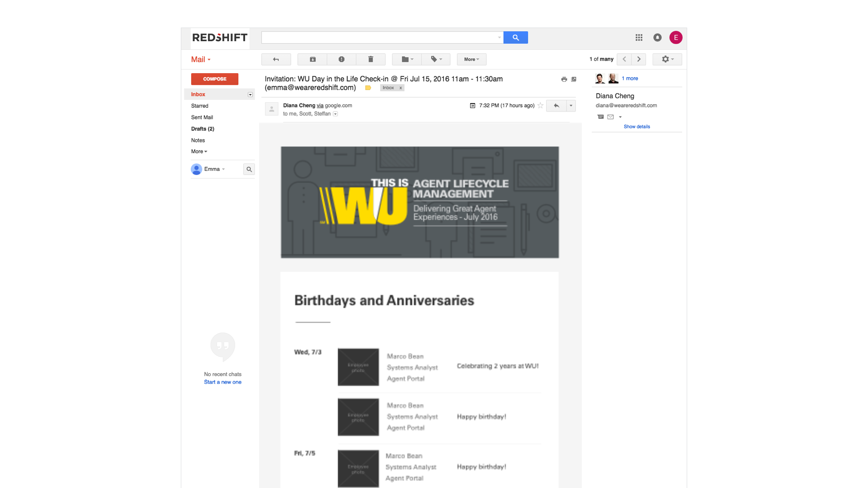Open the Starred folder
Image resolution: width=868 pixels, height=488 pixels.
[199, 106]
